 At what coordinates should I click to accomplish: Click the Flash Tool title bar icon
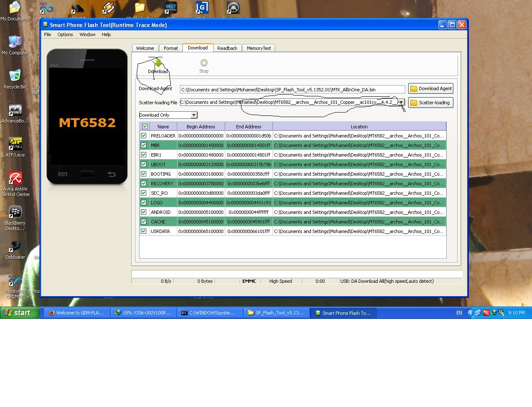45,25
